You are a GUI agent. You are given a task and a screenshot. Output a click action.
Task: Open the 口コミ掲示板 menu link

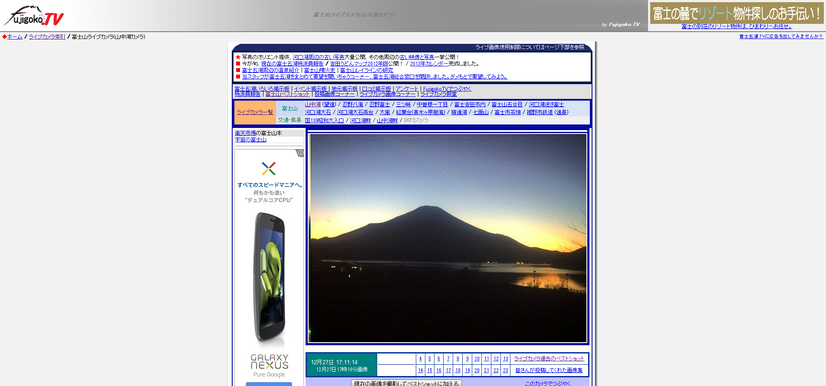376,89
